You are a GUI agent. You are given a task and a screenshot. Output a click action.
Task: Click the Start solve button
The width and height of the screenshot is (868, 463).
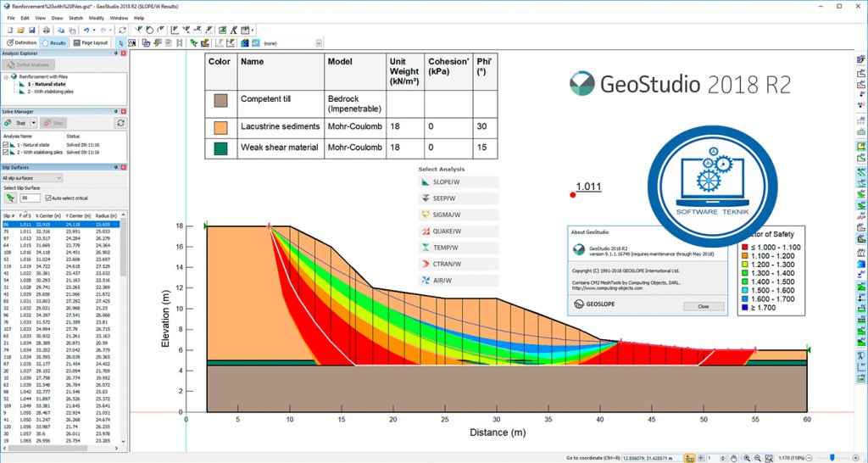coord(15,122)
